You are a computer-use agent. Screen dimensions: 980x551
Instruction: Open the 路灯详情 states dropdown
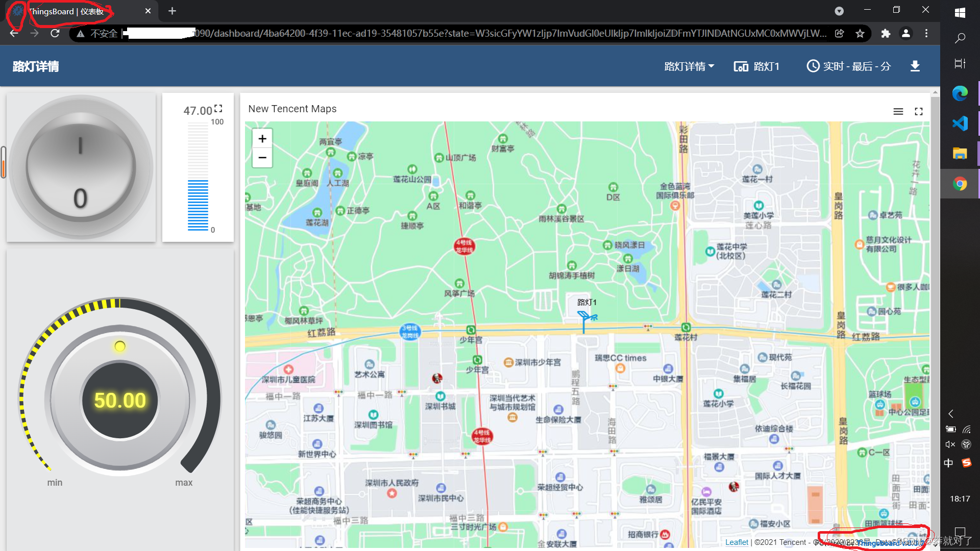689,66
